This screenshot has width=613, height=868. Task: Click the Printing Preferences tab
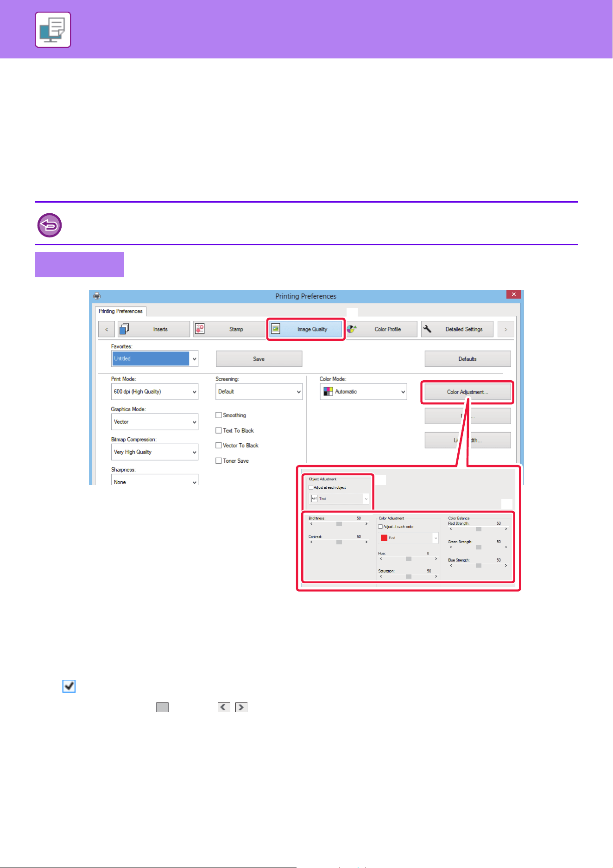(120, 311)
